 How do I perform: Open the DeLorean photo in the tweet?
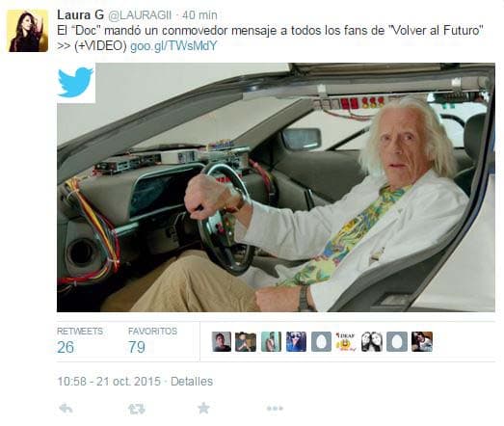point(276,187)
